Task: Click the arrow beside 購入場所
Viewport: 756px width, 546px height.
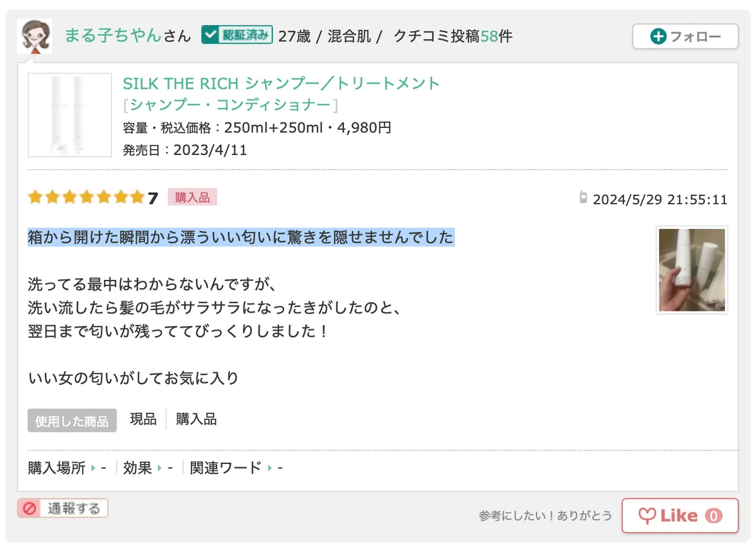Action: [93, 468]
